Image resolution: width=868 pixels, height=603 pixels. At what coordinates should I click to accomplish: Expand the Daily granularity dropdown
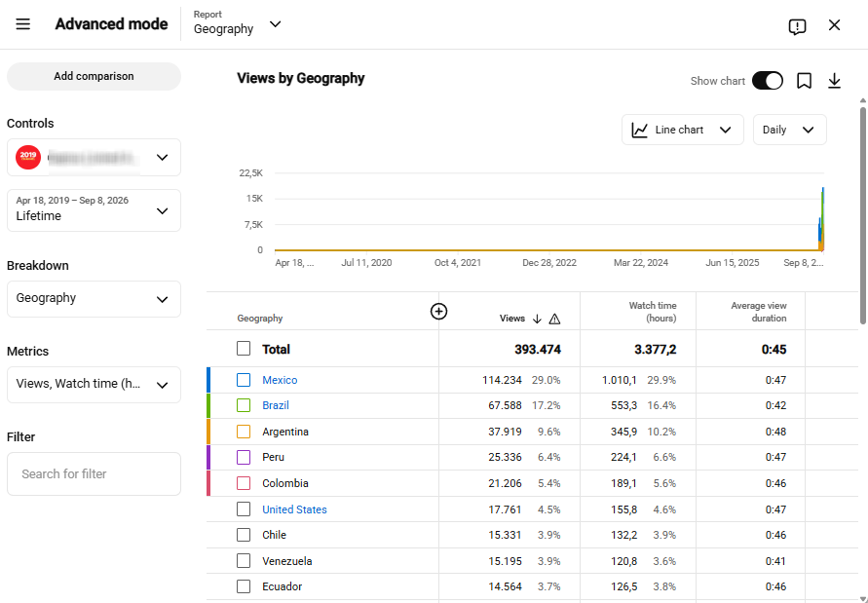click(790, 130)
